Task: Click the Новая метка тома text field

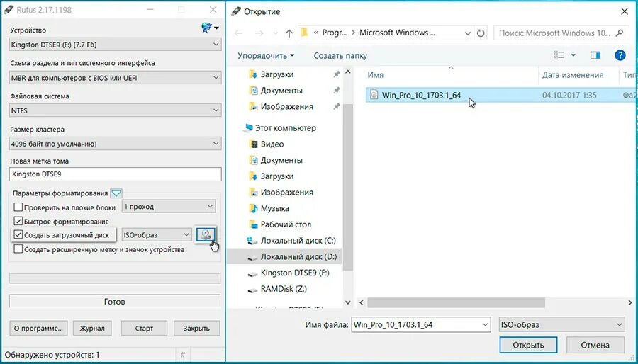Action: (x=116, y=174)
